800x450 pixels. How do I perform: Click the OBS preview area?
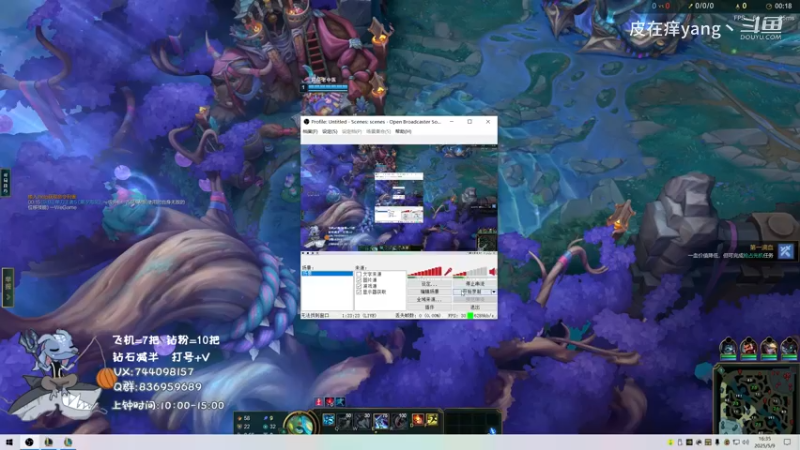click(x=399, y=197)
